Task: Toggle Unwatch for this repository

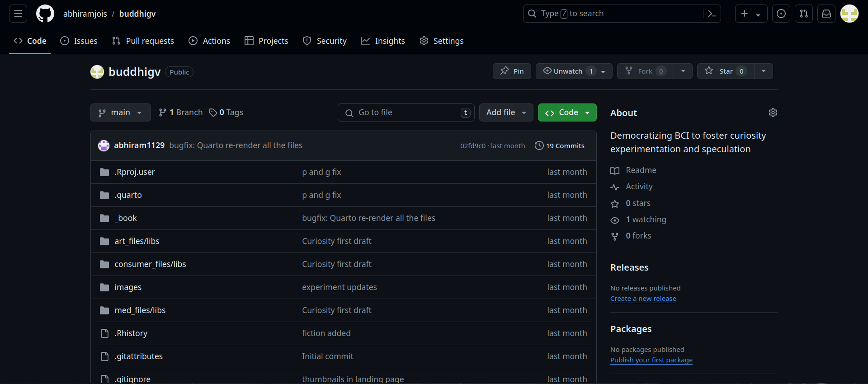Action: point(574,71)
